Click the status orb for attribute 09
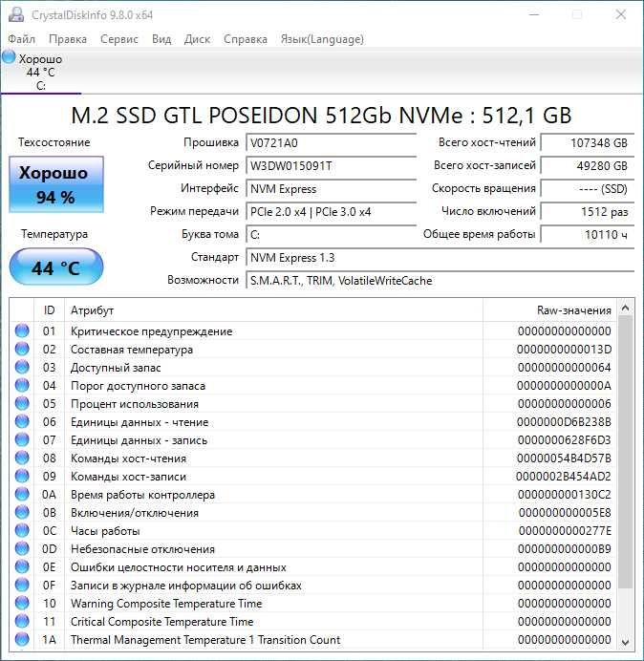This screenshot has height=661, width=644. tap(22, 476)
